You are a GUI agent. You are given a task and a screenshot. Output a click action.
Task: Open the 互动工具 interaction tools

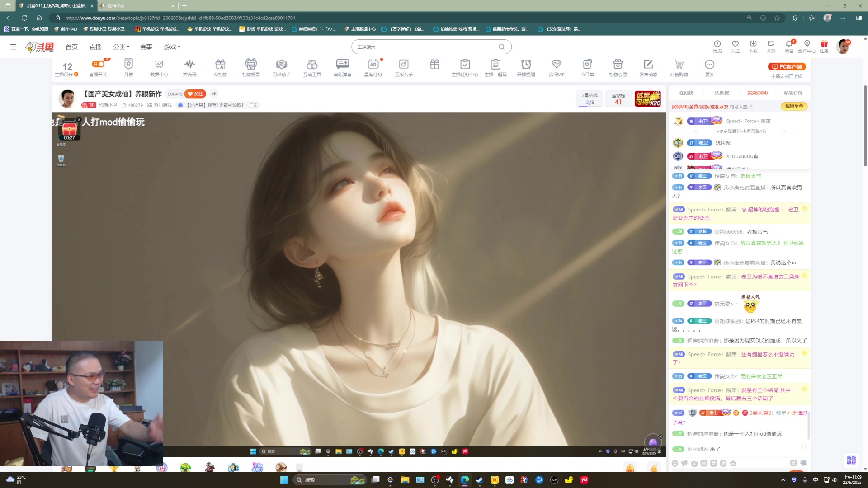[312, 68]
